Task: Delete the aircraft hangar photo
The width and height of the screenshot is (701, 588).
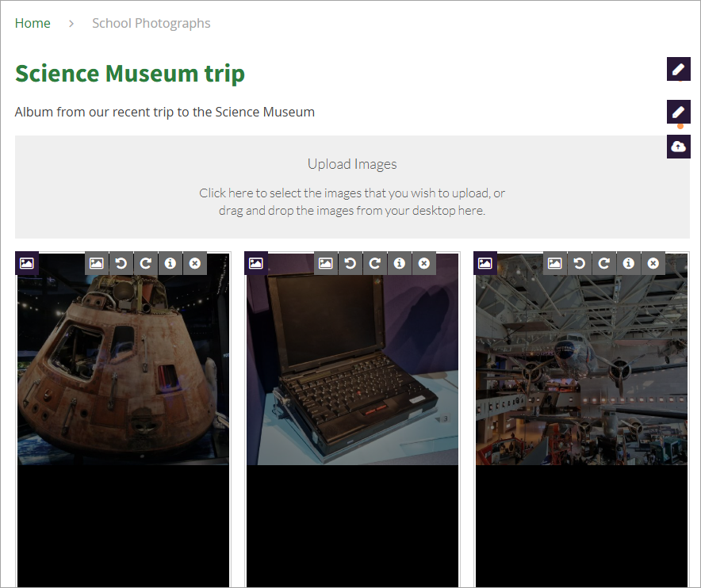Action: (x=653, y=264)
